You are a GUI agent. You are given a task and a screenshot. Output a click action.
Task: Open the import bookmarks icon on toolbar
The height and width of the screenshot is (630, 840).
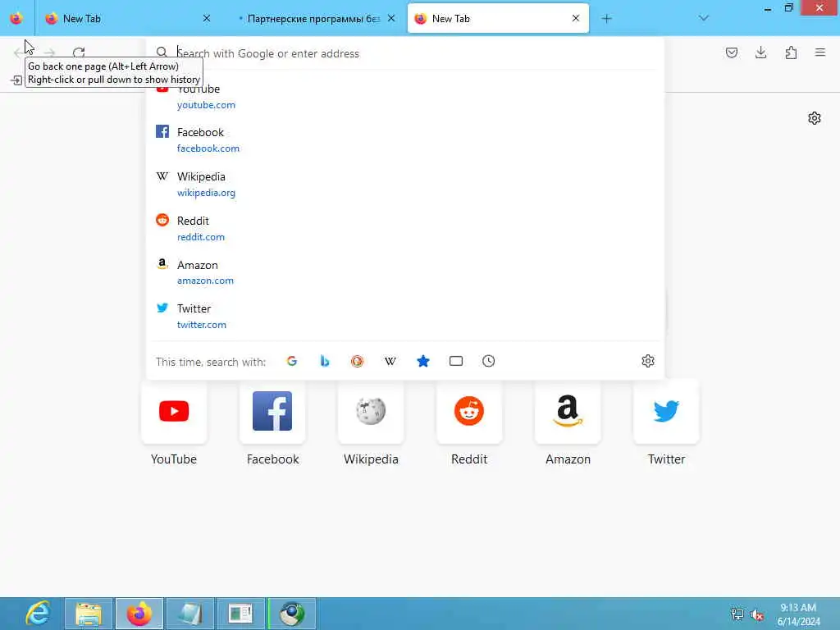coord(16,80)
